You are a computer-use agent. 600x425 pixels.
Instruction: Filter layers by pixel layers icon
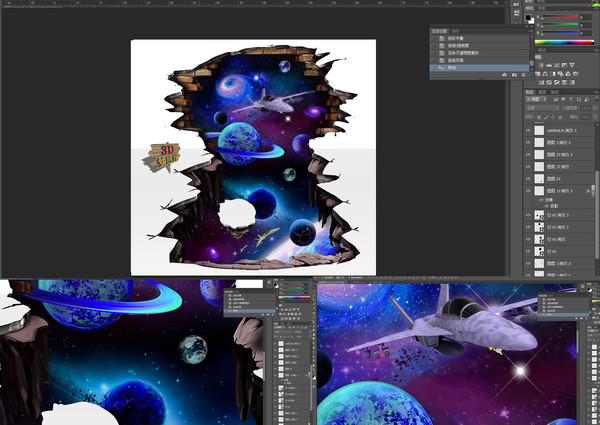tap(556, 99)
